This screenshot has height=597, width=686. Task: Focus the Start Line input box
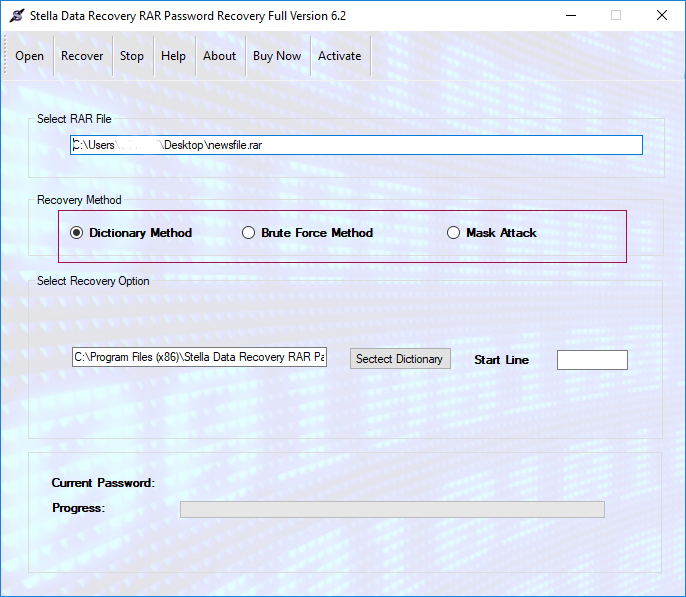pos(592,360)
